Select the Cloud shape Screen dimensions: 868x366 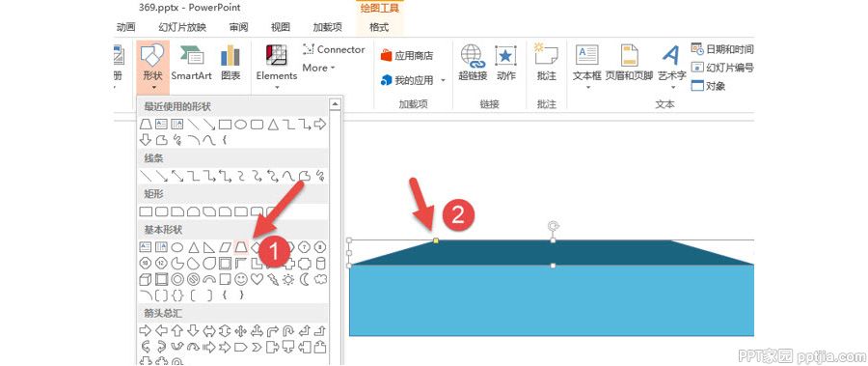click(320, 279)
